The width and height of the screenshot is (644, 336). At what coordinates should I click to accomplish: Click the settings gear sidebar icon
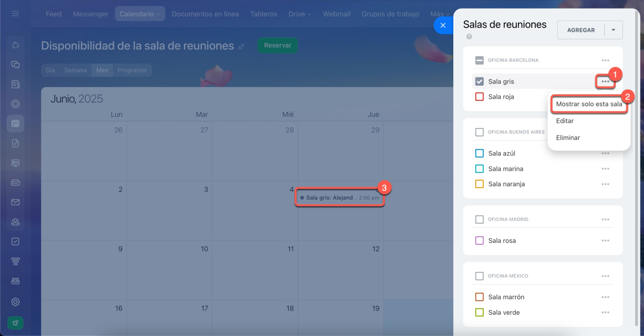[x=16, y=302]
